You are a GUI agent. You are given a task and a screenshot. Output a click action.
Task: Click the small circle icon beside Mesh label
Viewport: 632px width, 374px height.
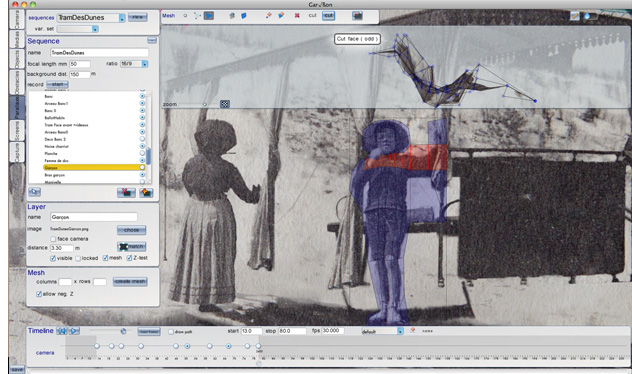[x=185, y=16]
